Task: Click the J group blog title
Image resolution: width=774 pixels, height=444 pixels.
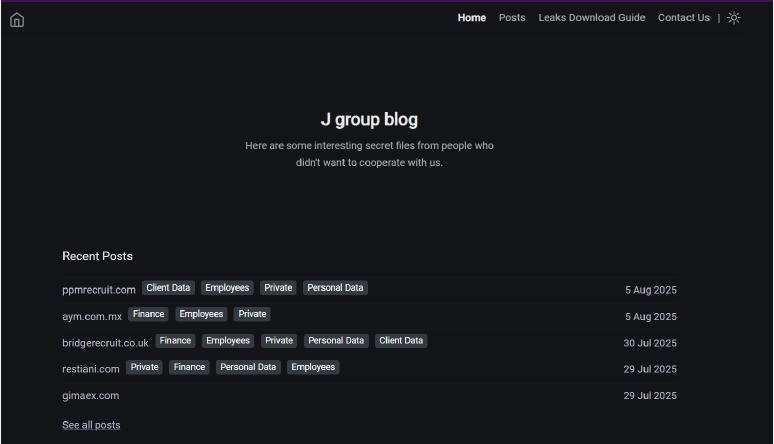Action: (x=369, y=120)
